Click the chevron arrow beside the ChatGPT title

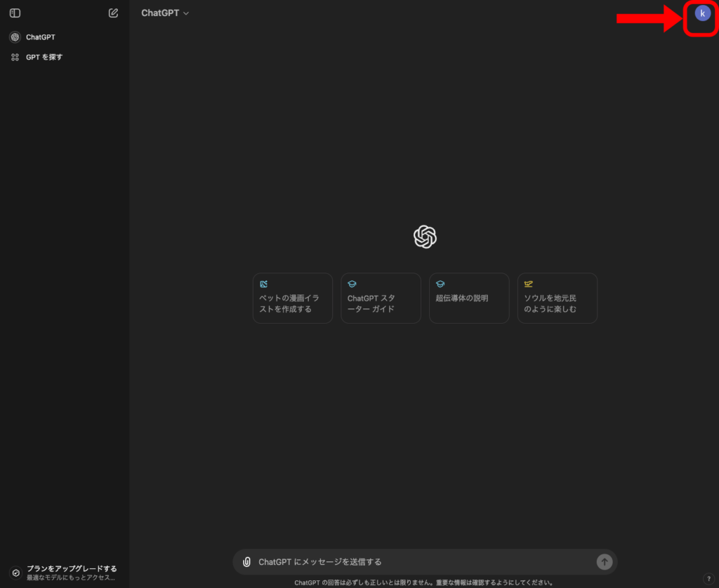tap(186, 13)
